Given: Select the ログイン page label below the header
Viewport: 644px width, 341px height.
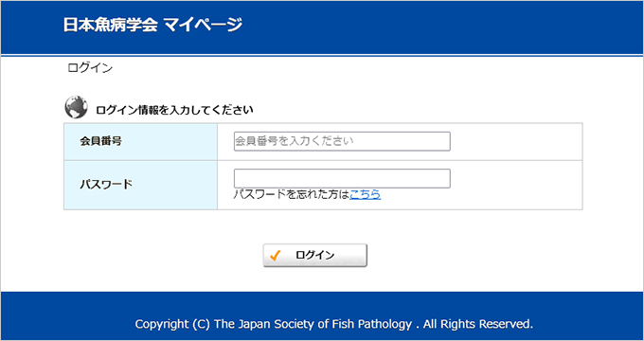Looking at the screenshot, I should click(x=90, y=68).
